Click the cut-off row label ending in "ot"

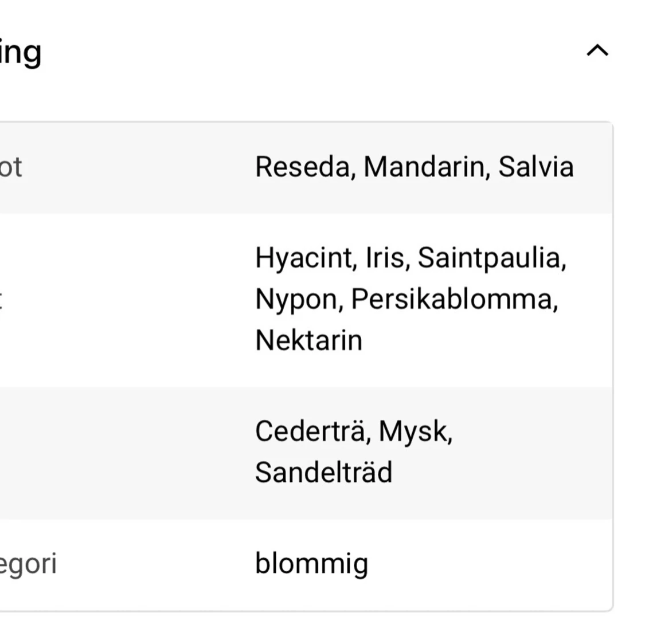[x=11, y=167]
